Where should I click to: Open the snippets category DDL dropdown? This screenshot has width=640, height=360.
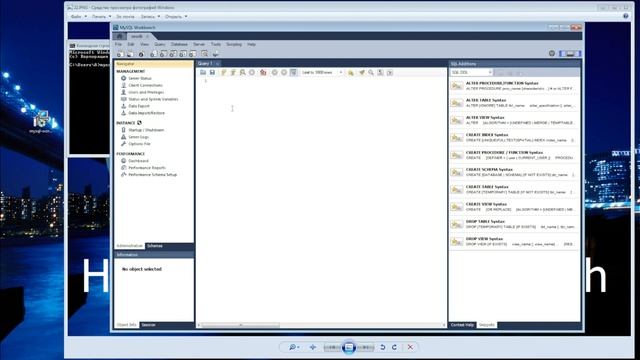click(x=471, y=72)
